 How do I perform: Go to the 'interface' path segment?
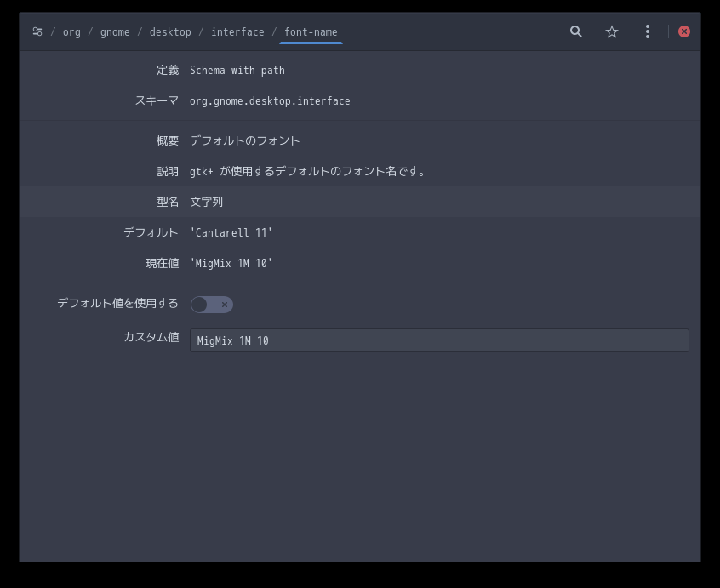click(237, 32)
